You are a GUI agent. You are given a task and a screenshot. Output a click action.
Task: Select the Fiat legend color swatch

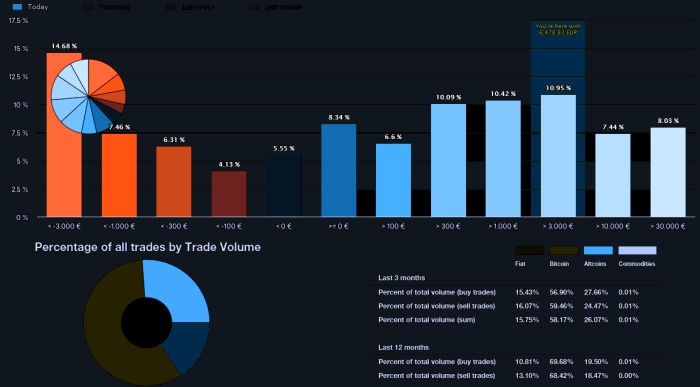(529, 250)
